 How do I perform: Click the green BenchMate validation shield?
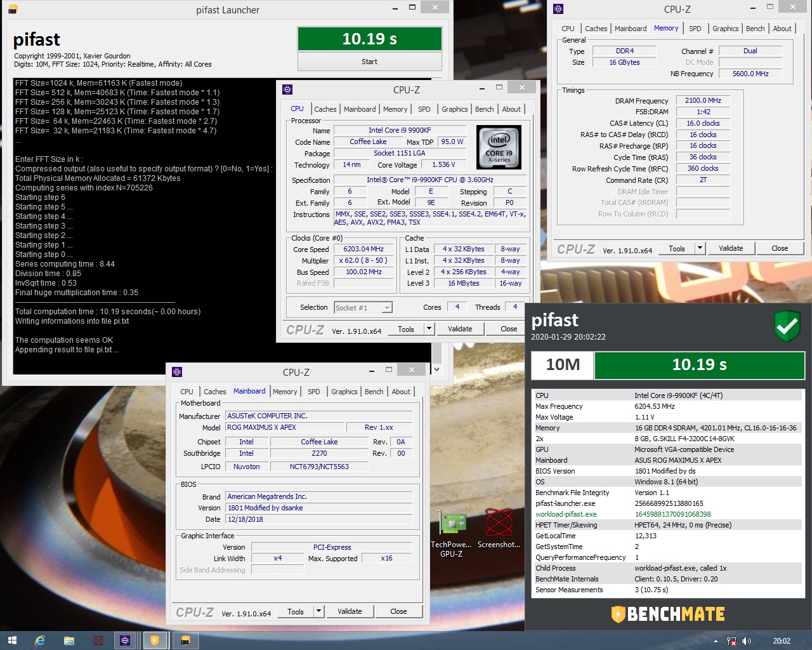tap(787, 326)
